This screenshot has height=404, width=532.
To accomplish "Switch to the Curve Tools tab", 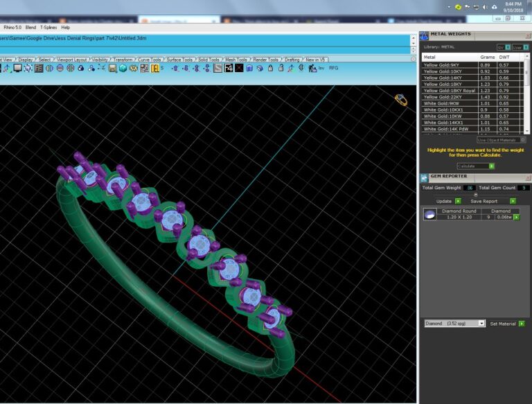I will (x=150, y=60).
